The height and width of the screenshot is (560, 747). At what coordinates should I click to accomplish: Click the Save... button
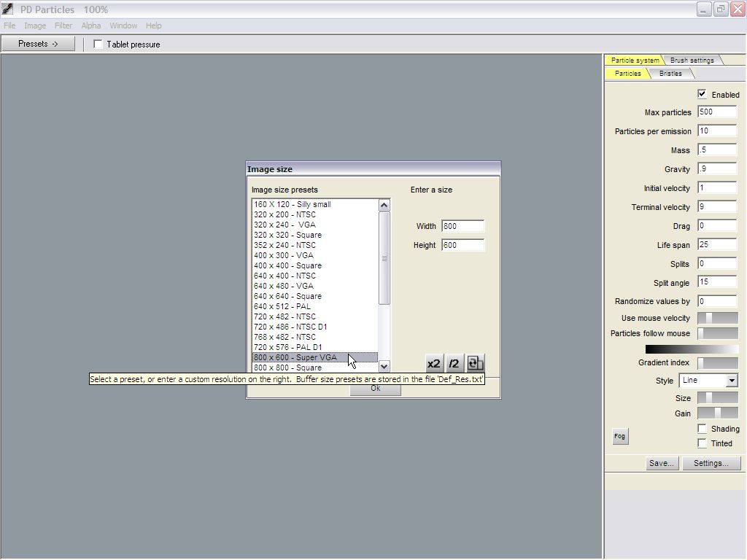(662, 463)
